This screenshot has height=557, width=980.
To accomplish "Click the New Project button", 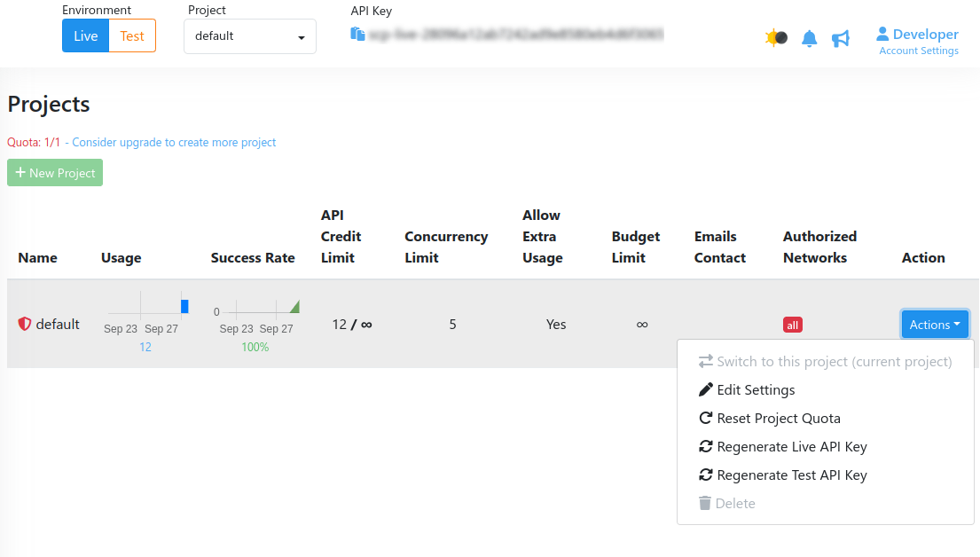I will click(x=54, y=172).
